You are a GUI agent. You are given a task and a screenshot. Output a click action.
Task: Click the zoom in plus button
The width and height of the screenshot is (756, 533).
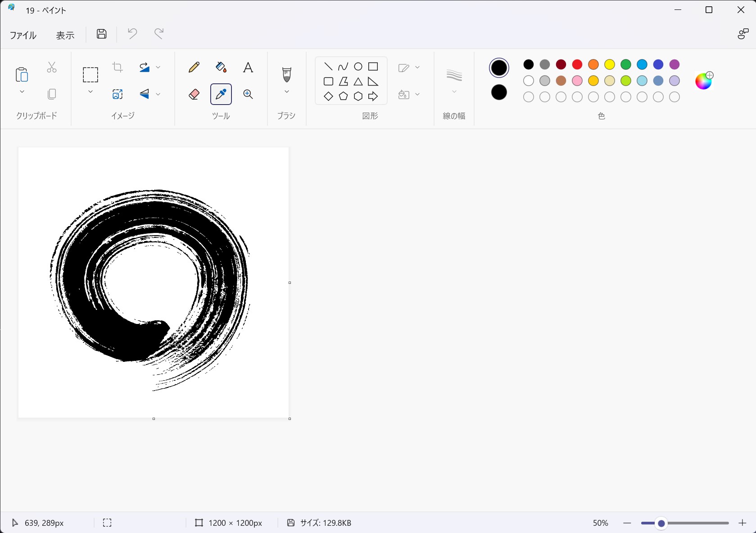coord(742,523)
